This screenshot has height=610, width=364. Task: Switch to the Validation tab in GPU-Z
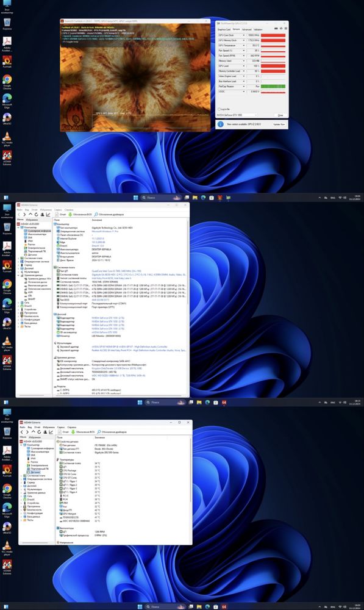click(258, 29)
